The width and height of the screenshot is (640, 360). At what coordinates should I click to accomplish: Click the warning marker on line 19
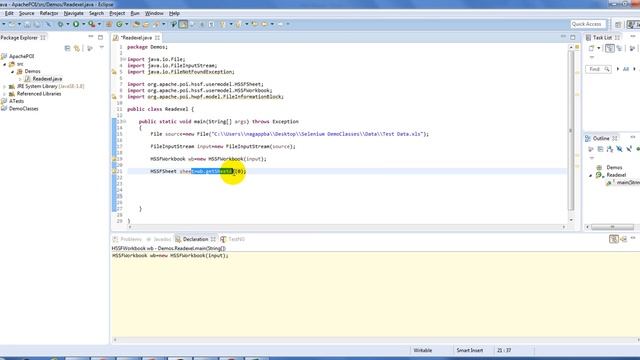coord(114,159)
